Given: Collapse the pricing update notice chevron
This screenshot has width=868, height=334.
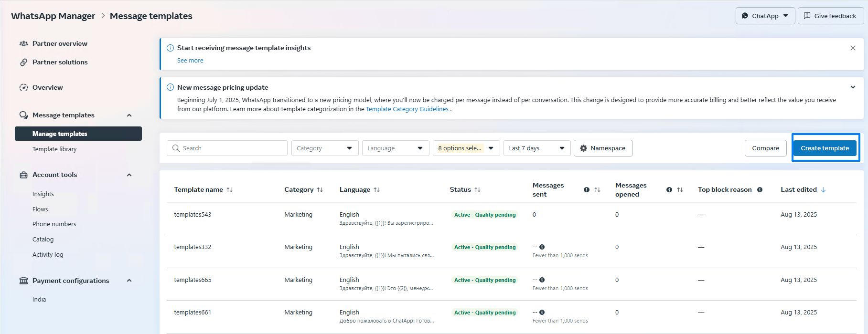Looking at the screenshot, I should tap(853, 87).
